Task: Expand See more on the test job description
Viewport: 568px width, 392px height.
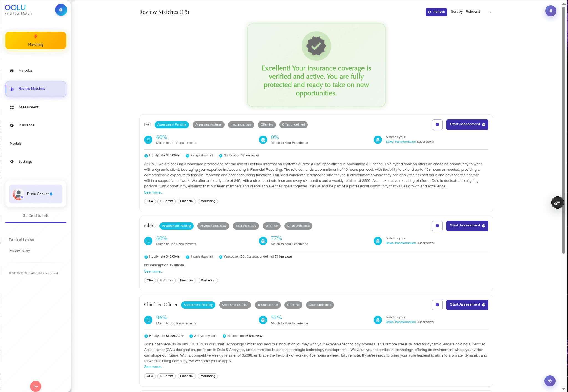Action: pyautogui.click(x=153, y=192)
